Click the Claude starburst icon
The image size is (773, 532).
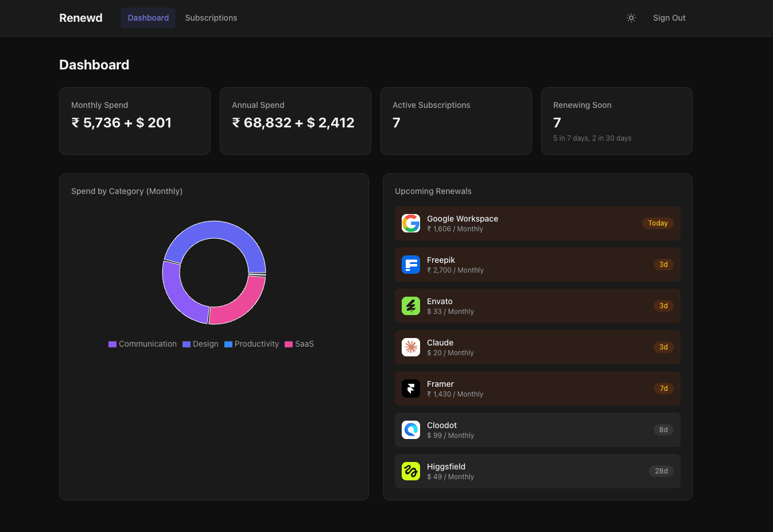tap(411, 347)
